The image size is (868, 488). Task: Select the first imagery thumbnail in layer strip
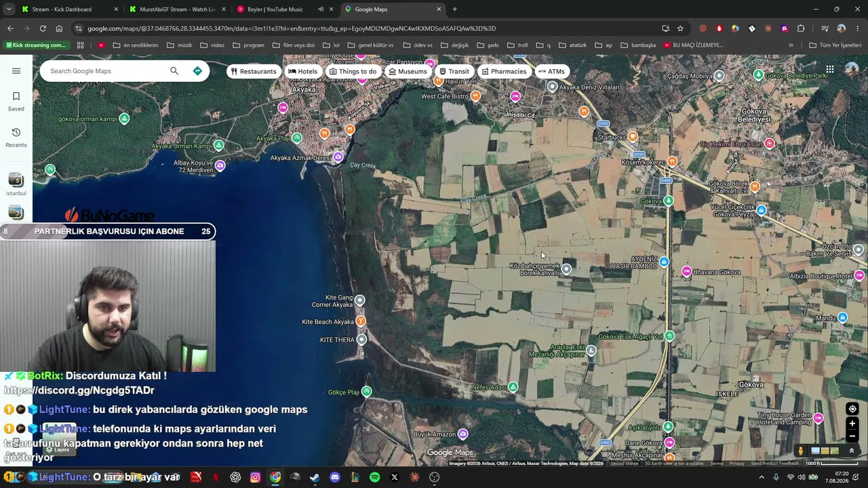[815, 451]
